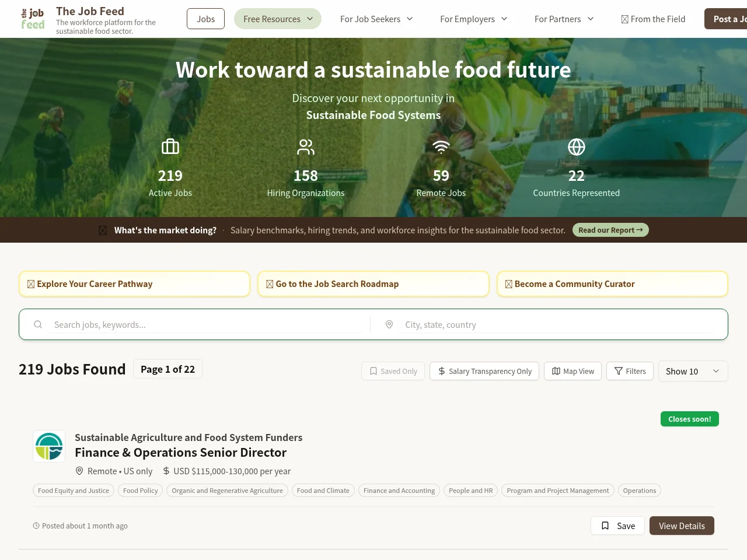
Task: Click the Sustainable Agriculture Funders organization logo
Action: click(x=49, y=446)
